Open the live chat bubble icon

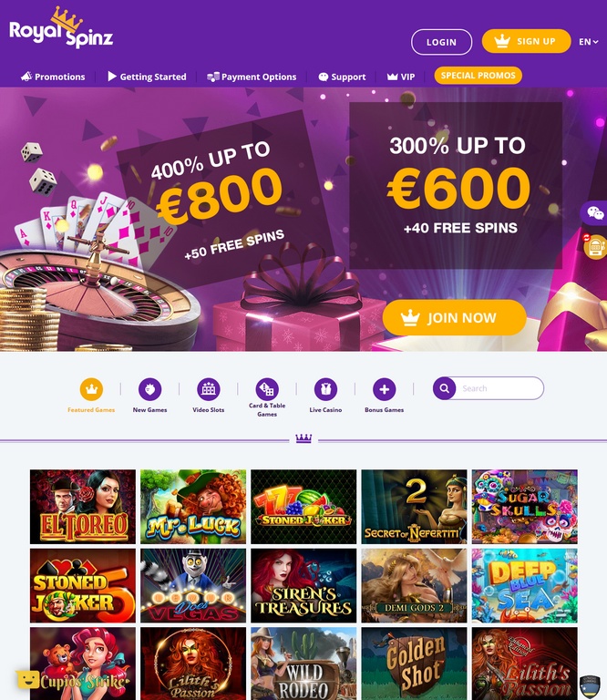pos(595,212)
